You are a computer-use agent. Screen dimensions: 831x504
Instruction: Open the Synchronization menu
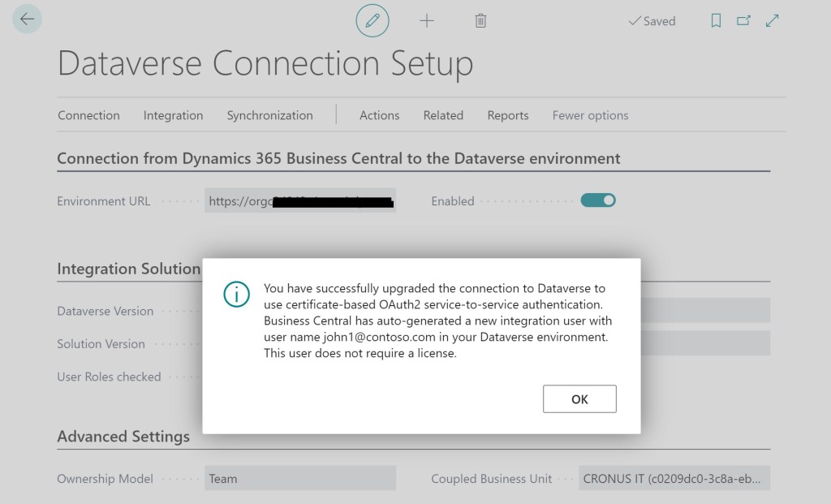click(269, 115)
